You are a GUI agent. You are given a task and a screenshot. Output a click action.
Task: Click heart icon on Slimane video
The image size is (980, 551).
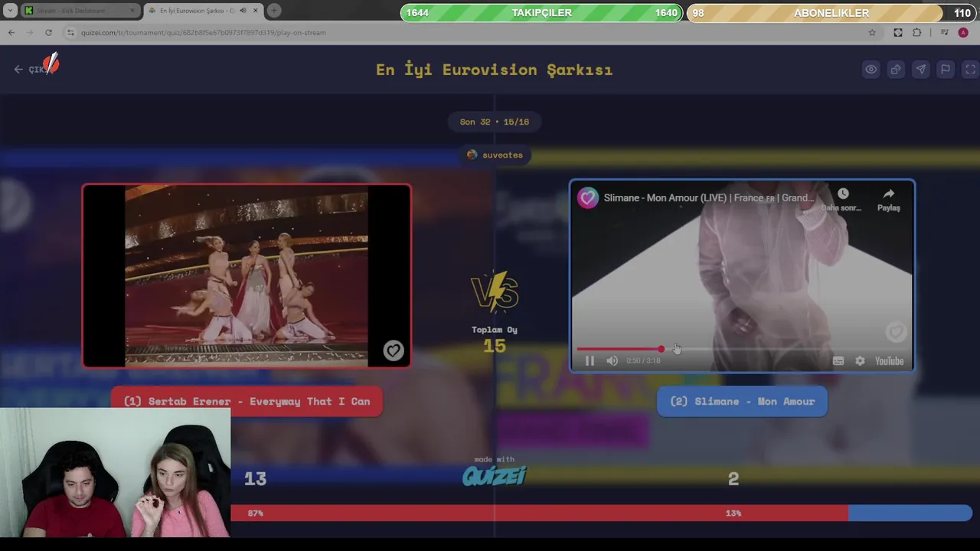(x=896, y=331)
